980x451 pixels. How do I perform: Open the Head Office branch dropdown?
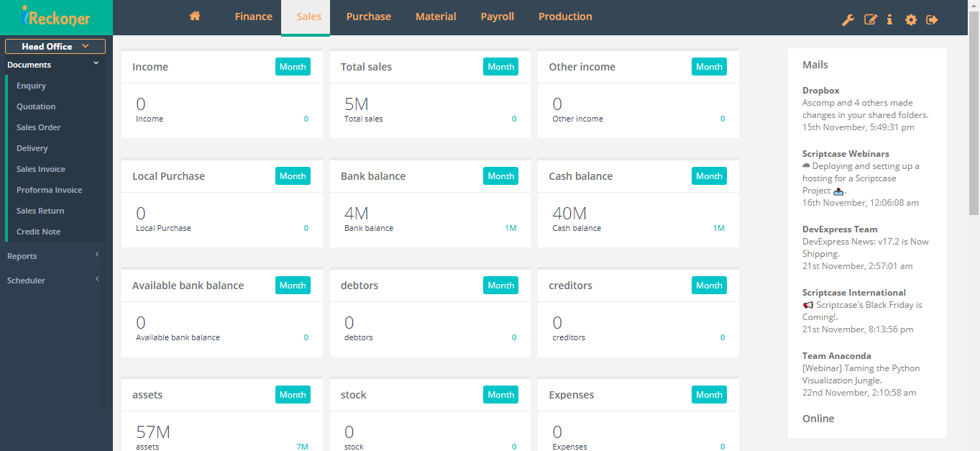pyautogui.click(x=55, y=45)
